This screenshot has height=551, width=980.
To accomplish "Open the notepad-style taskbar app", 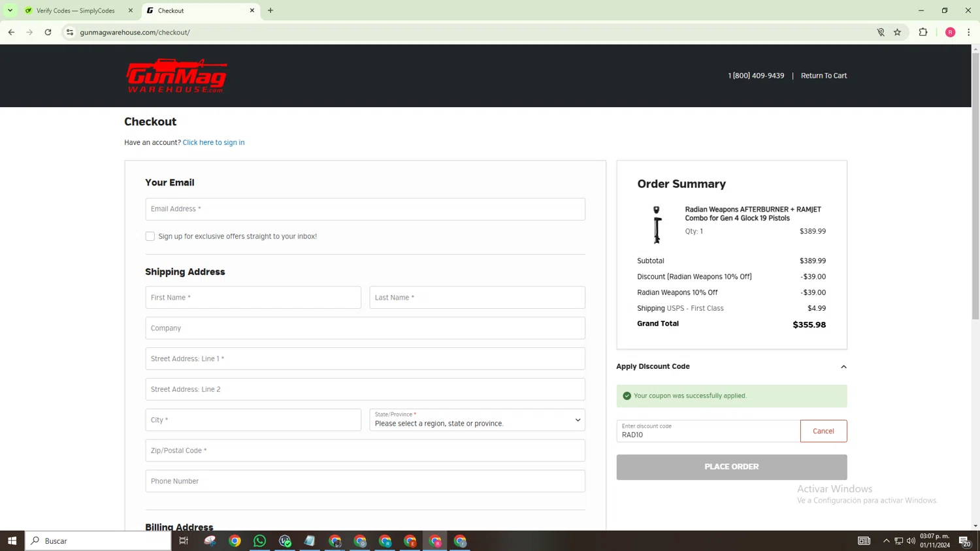I will (x=310, y=541).
